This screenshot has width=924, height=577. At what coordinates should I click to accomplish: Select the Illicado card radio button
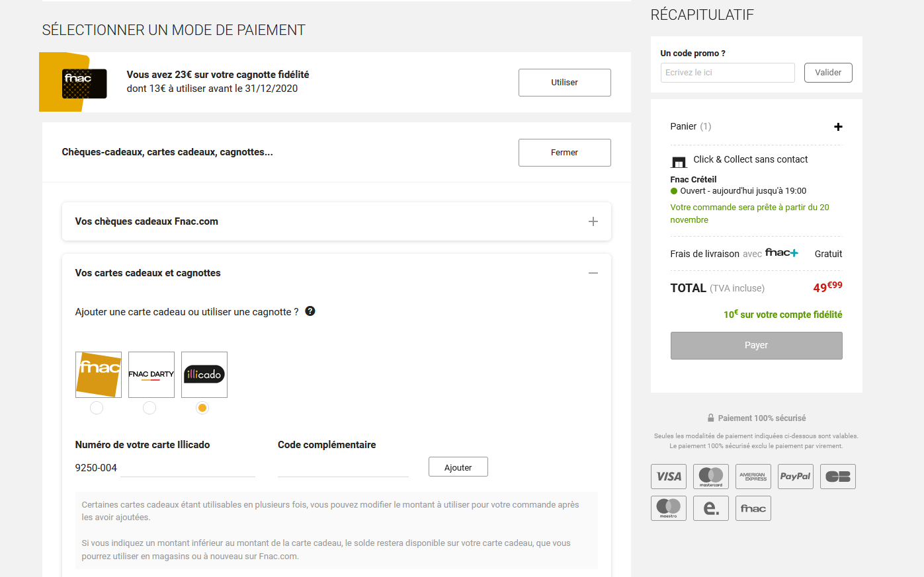[x=202, y=408]
